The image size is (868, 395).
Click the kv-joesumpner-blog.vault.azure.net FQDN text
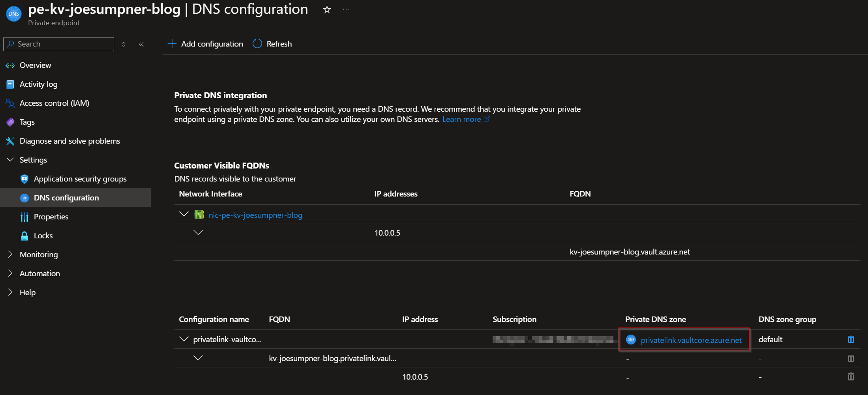coord(630,252)
